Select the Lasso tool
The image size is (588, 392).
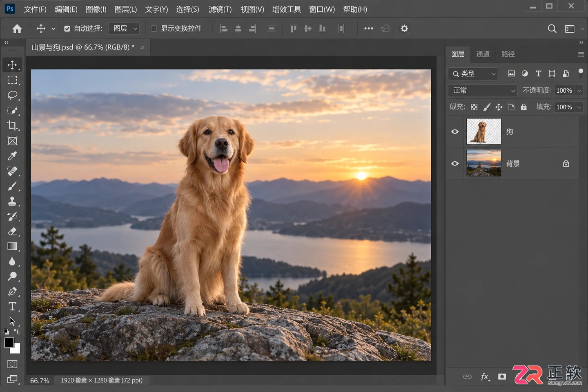point(12,95)
